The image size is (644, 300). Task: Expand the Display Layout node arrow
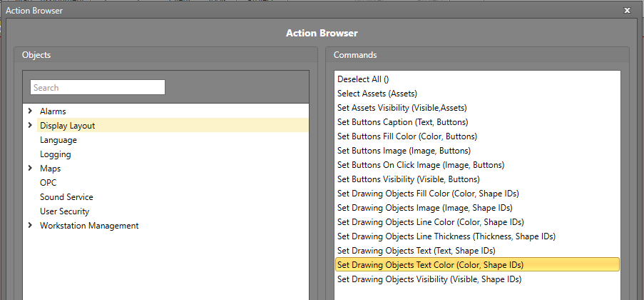coord(30,126)
